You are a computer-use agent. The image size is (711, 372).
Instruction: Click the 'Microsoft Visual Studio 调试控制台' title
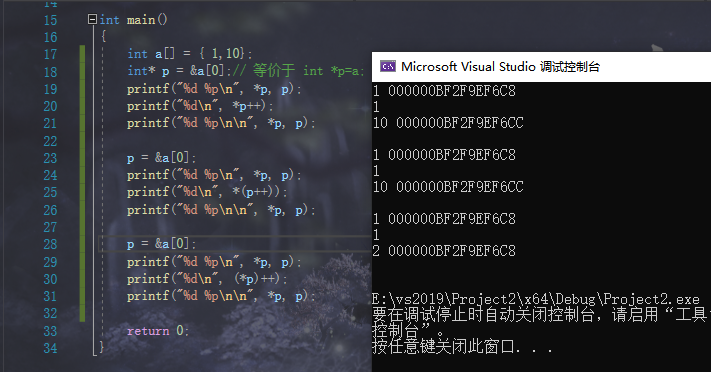(500, 67)
